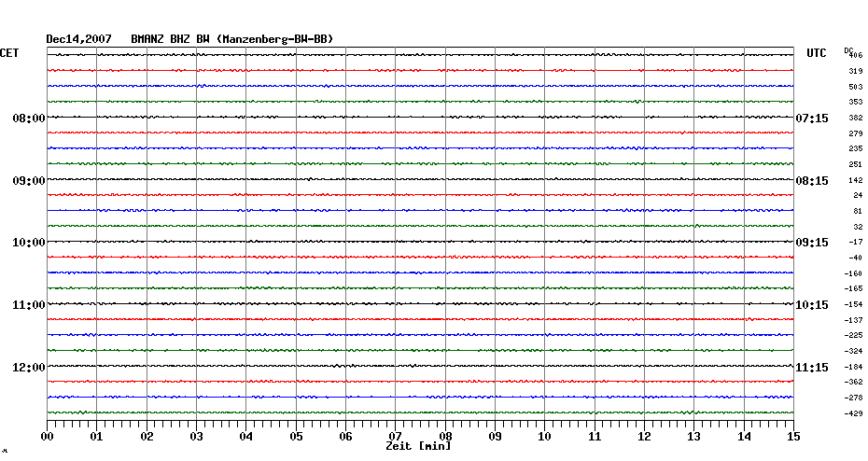The width and height of the screenshot is (868, 461).
Task: Select the 12:00 CET time label
Action: (29, 368)
